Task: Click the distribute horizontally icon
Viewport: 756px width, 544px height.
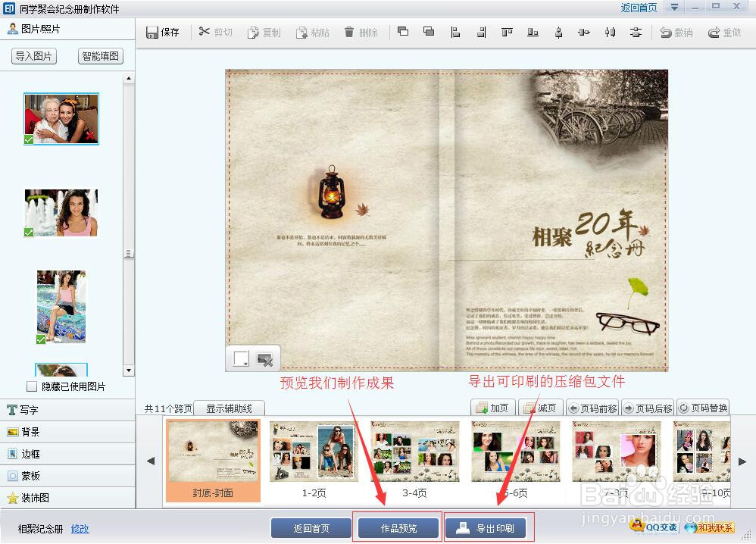Action: pos(610,33)
